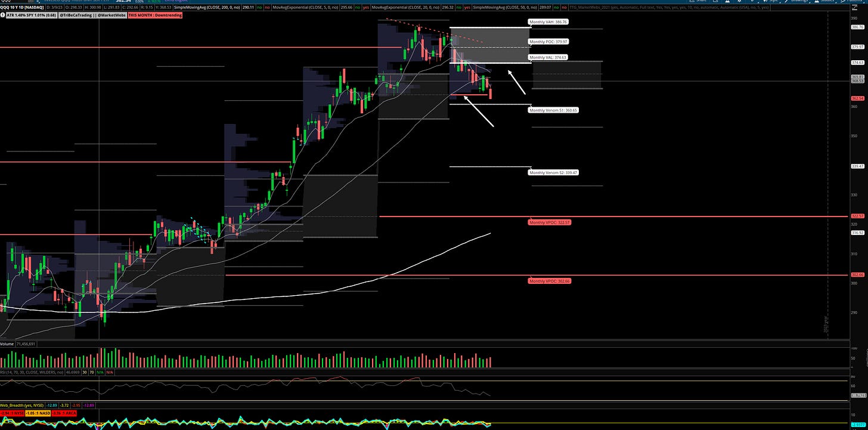The image size is (868, 430).
Task: Select the Monthly VPOC: 322.57 red bubble
Action: pos(550,222)
